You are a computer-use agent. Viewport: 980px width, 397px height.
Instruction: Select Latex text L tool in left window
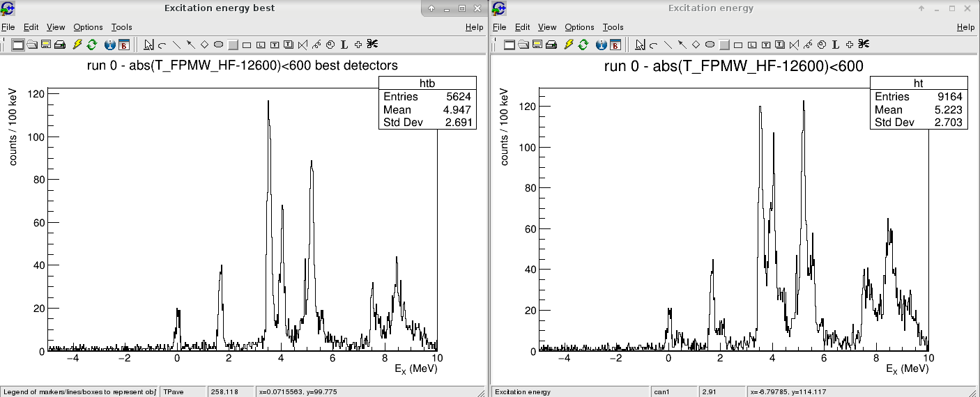coord(344,45)
